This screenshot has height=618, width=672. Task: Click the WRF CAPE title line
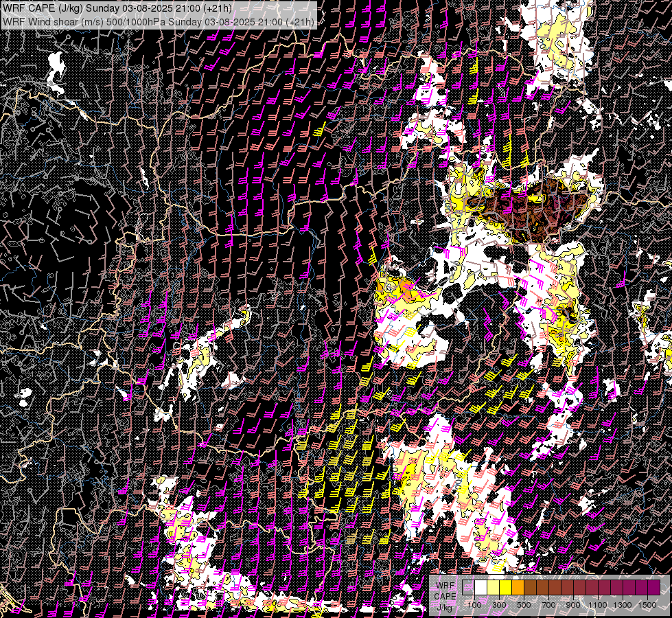pyautogui.click(x=117, y=8)
